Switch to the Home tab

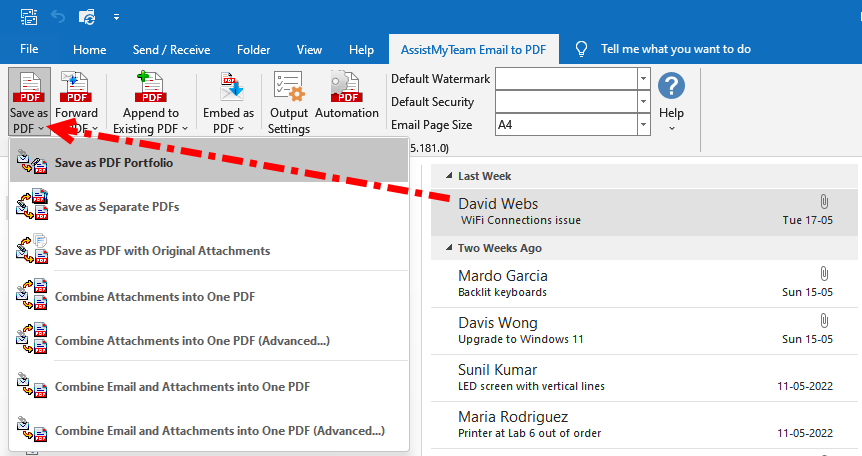90,50
